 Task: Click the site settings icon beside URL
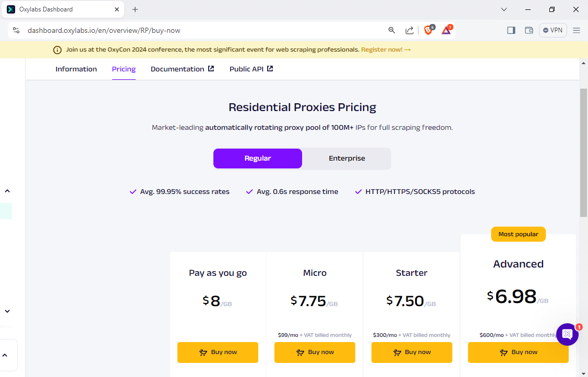coord(16,30)
